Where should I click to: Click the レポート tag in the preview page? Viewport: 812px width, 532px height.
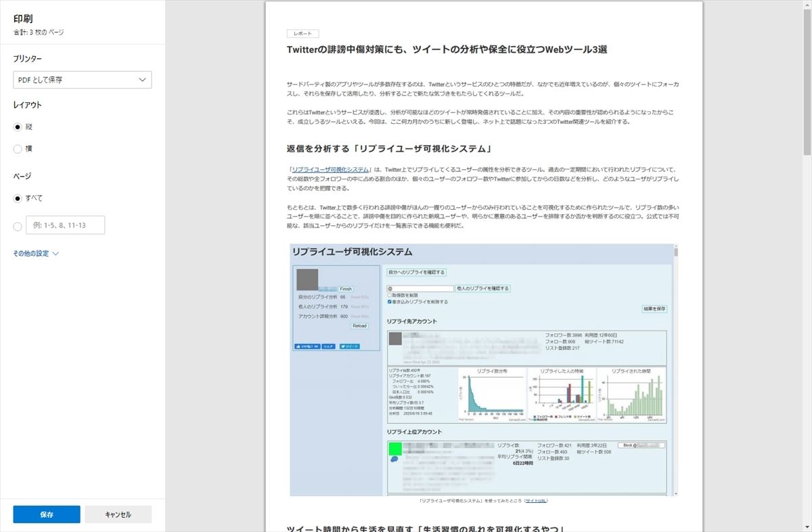[302, 34]
